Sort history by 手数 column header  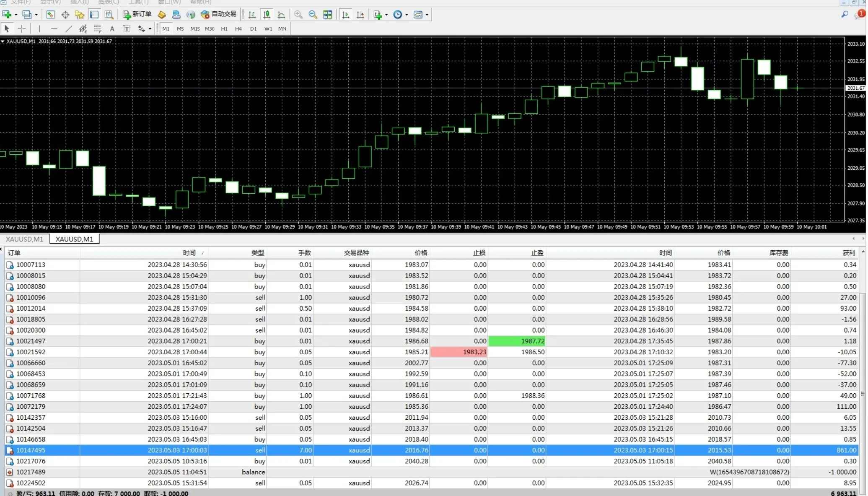290,253
